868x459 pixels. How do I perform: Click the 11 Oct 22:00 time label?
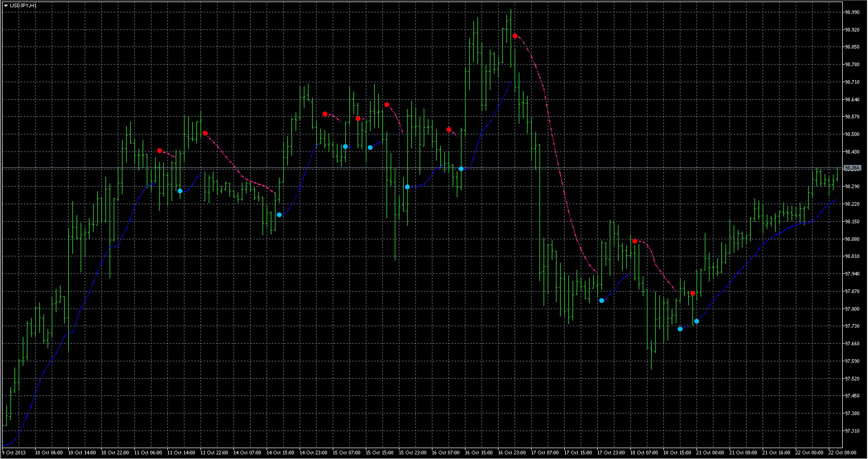(x=214, y=453)
